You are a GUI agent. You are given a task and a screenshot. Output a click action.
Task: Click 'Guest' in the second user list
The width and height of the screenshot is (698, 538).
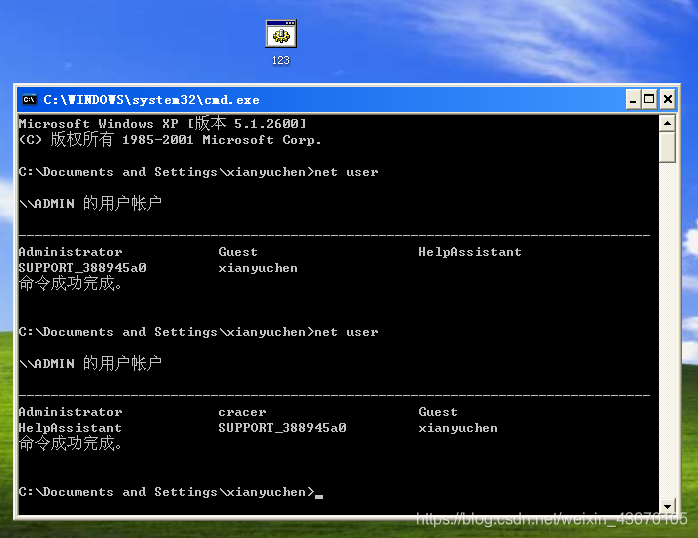pos(438,412)
